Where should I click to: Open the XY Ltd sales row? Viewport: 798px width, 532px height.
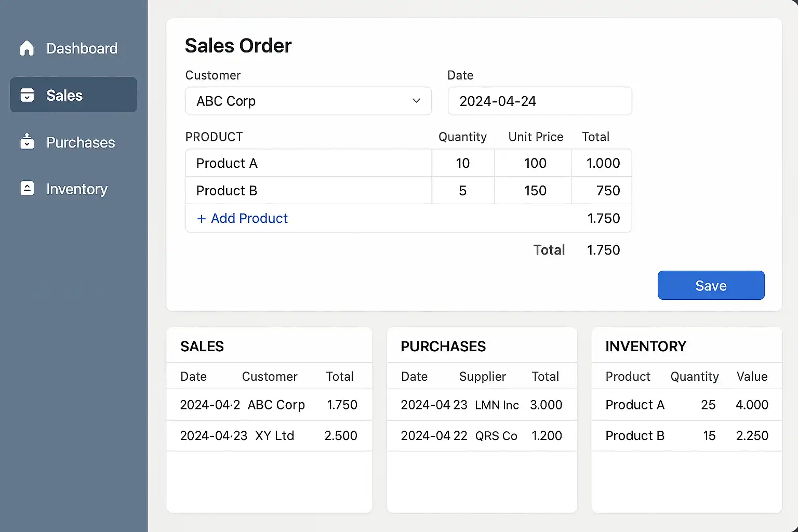point(269,436)
